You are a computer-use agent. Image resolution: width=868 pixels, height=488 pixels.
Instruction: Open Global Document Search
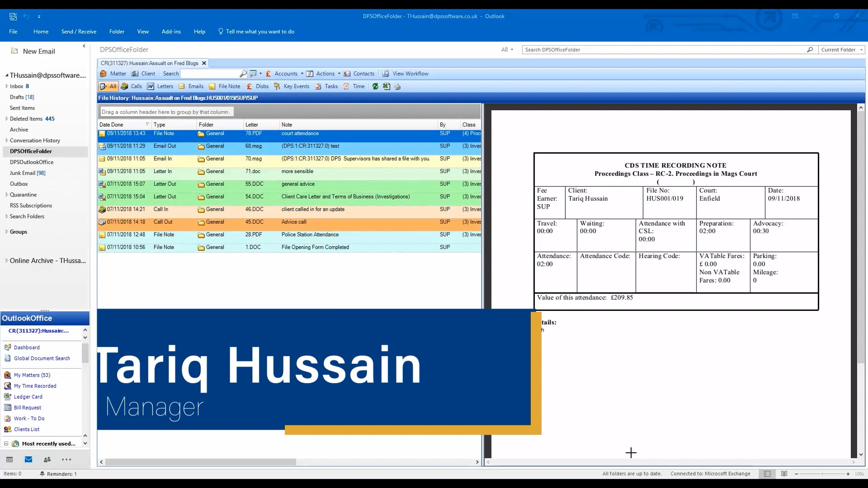coord(42,358)
